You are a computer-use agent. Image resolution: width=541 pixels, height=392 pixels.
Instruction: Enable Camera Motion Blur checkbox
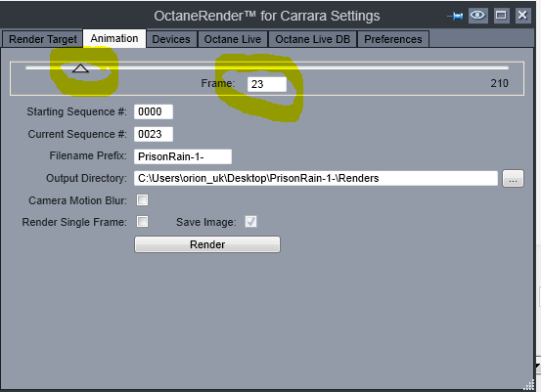click(x=142, y=200)
